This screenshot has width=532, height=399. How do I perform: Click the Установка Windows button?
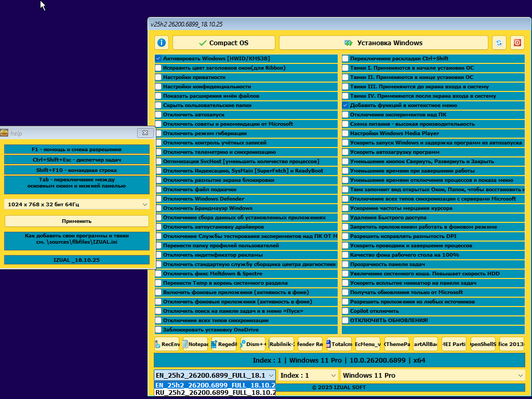pyautogui.click(x=383, y=43)
